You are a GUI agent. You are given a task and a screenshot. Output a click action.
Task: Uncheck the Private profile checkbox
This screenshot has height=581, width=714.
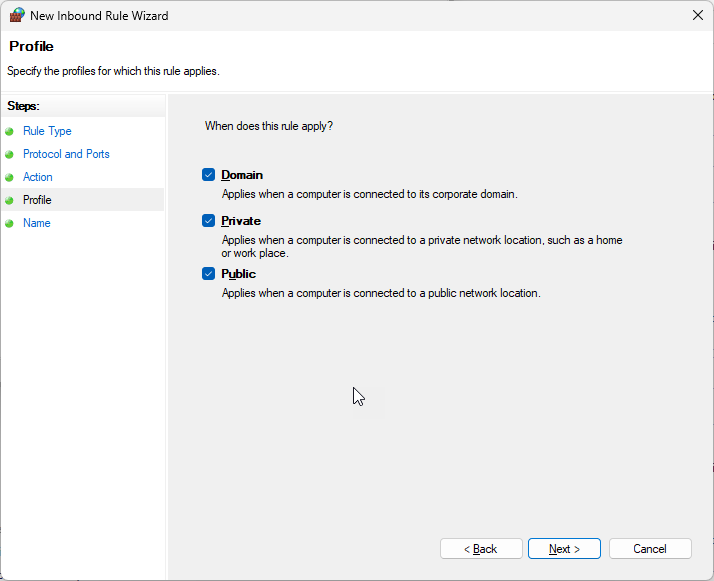[209, 221]
